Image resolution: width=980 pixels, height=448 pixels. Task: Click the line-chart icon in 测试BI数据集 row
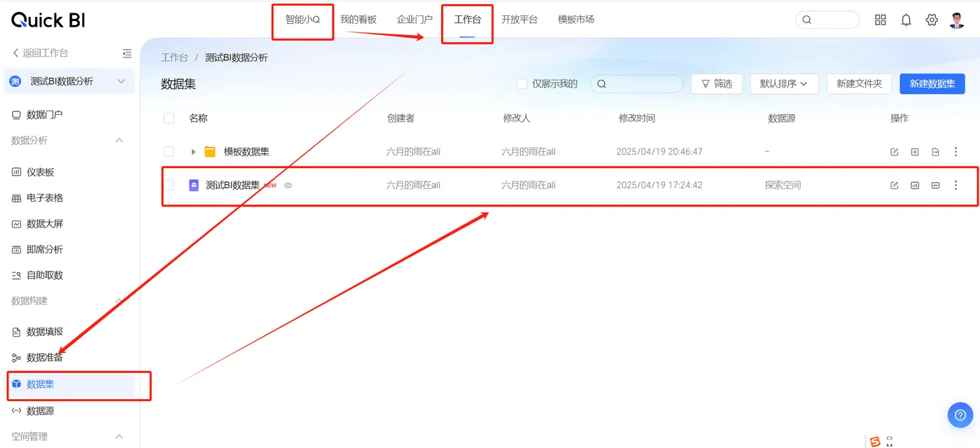point(935,185)
